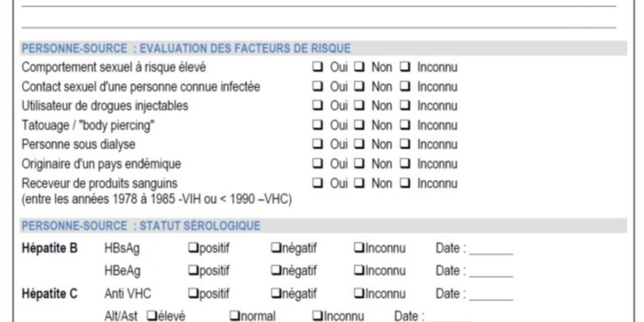Tick Inconnu for Utilisateur de drogues injectables
The image size is (644, 322).
[405, 106]
